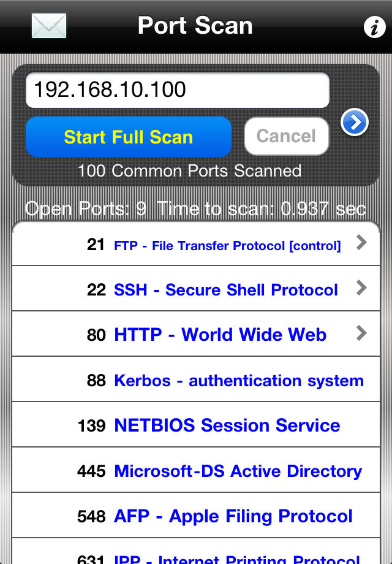This screenshot has width=392, height=564.
Task: Select AFP - Apple Filing Protocol row
Action: point(196,515)
